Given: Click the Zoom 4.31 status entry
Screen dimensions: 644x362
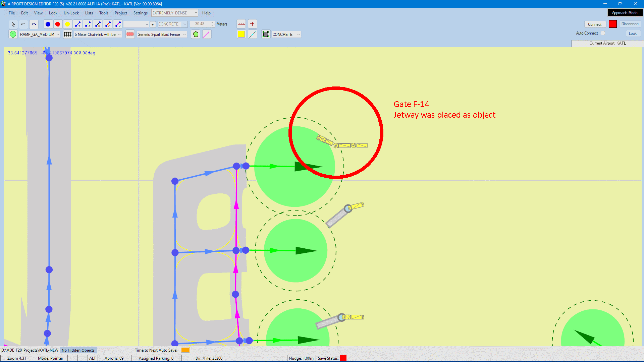Looking at the screenshot, I should 17,358.
